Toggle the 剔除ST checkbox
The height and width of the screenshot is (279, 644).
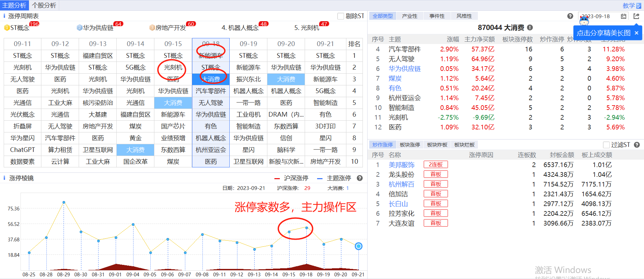[341, 16]
